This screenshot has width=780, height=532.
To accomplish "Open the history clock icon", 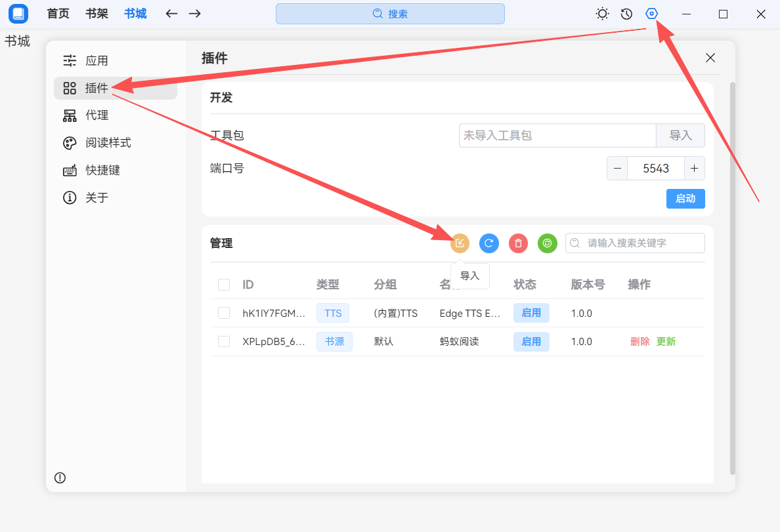I will (626, 14).
